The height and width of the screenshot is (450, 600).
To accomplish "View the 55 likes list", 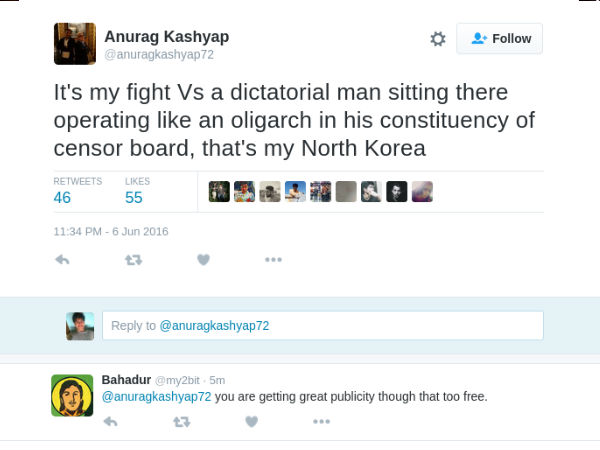I will click(134, 190).
